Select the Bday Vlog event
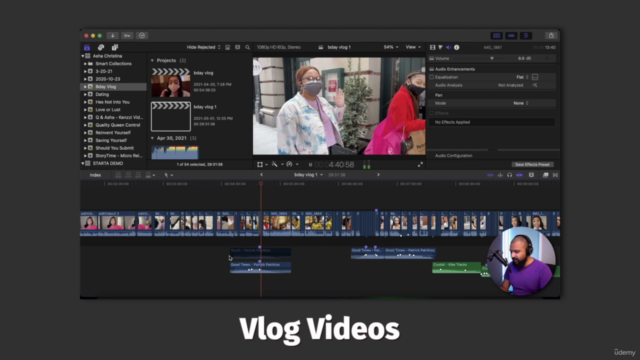The image size is (640, 360). (113, 87)
